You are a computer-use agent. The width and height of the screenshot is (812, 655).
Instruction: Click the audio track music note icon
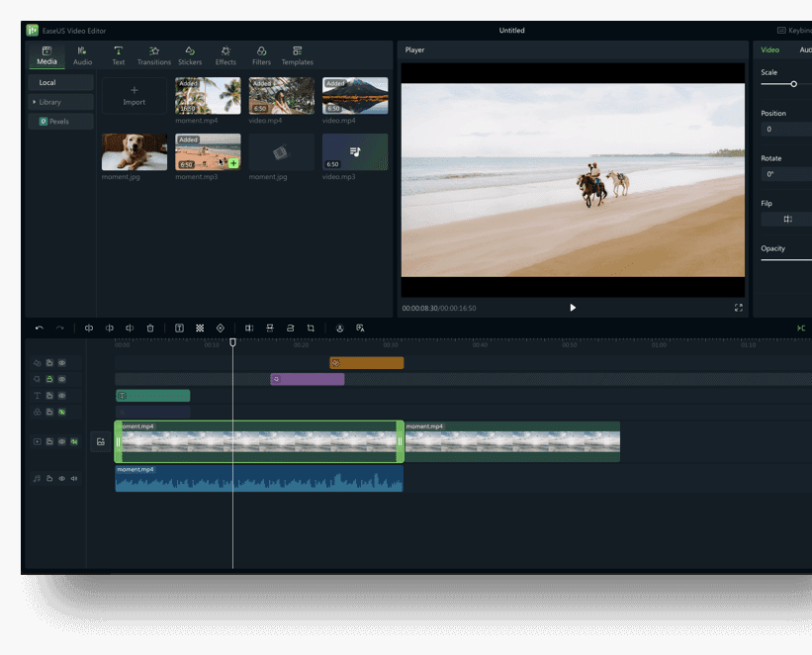[38, 478]
